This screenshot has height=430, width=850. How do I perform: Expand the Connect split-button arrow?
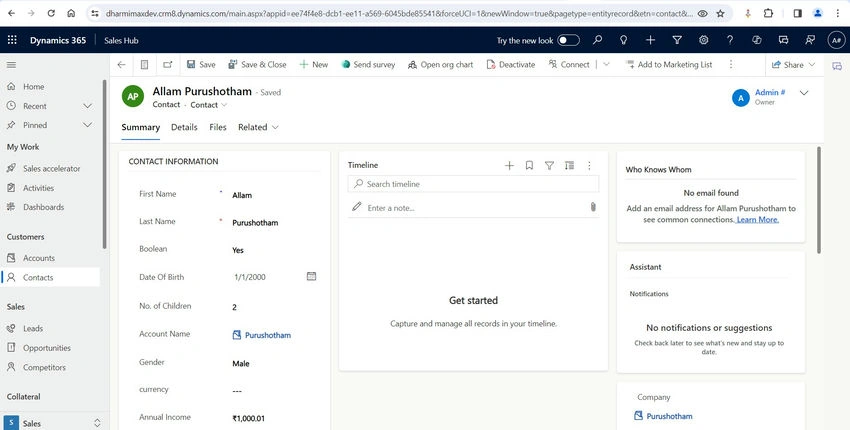(x=606, y=65)
